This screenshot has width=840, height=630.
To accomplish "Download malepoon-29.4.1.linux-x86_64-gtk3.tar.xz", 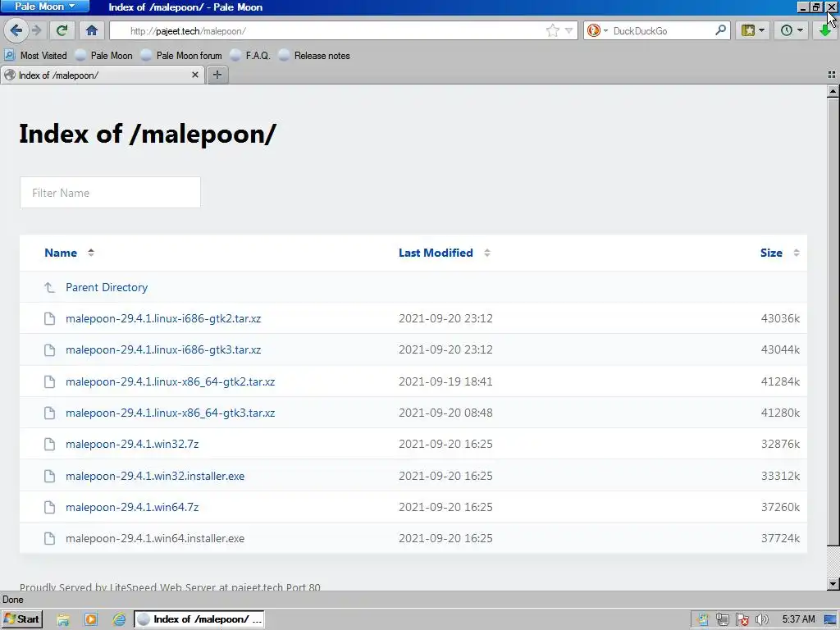I will click(x=171, y=413).
